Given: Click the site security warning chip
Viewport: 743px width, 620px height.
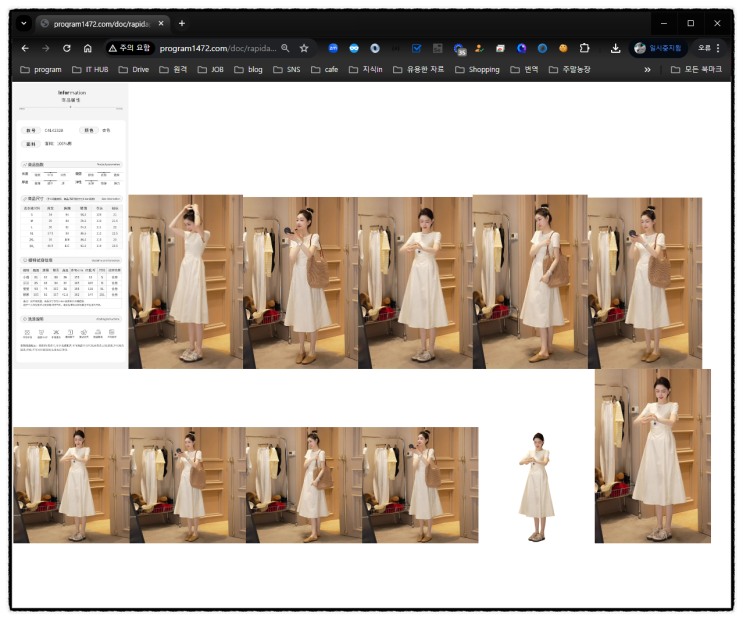Looking at the screenshot, I should coord(129,48).
